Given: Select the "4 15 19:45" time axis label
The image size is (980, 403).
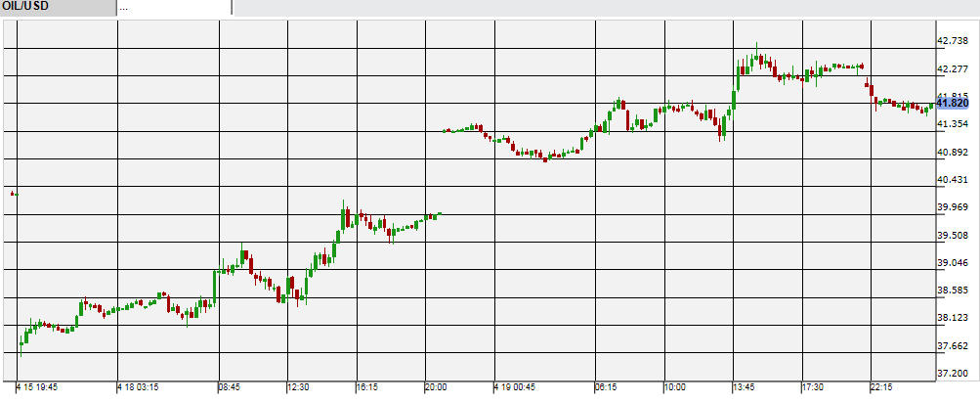Looking at the screenshot, I should (x=37, y=387).
